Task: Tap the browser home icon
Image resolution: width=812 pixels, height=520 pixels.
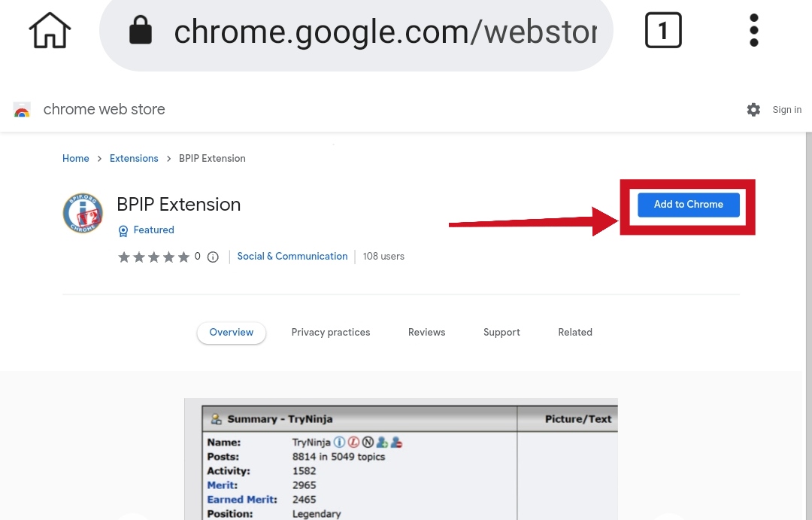Action: [x=50, y=31]
